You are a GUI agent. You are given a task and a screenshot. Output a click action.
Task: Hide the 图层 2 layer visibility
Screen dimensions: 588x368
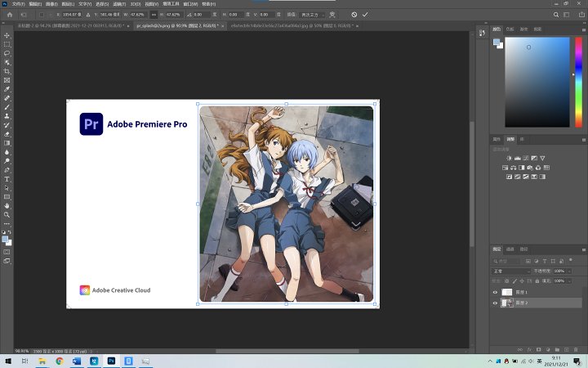click(495, 303)
